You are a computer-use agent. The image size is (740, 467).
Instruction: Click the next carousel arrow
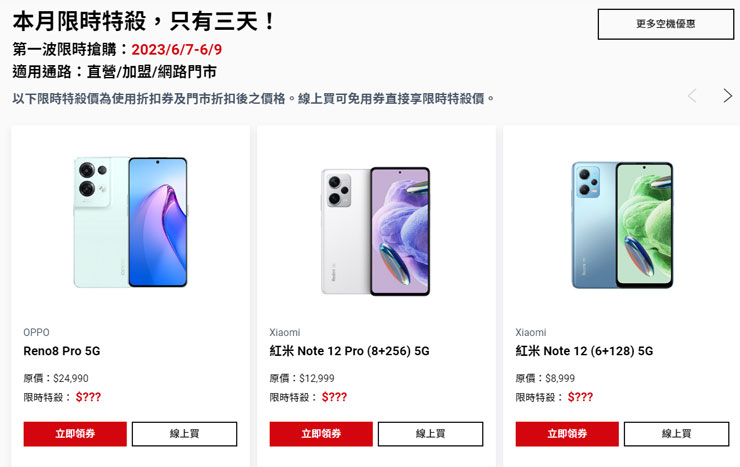[x=728, y=96]
